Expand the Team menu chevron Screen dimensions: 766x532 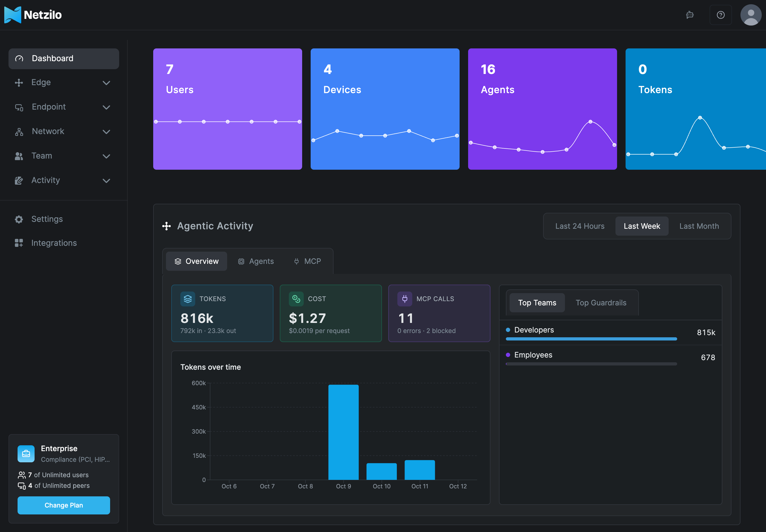pyautogui.click(x=106, y=156)
